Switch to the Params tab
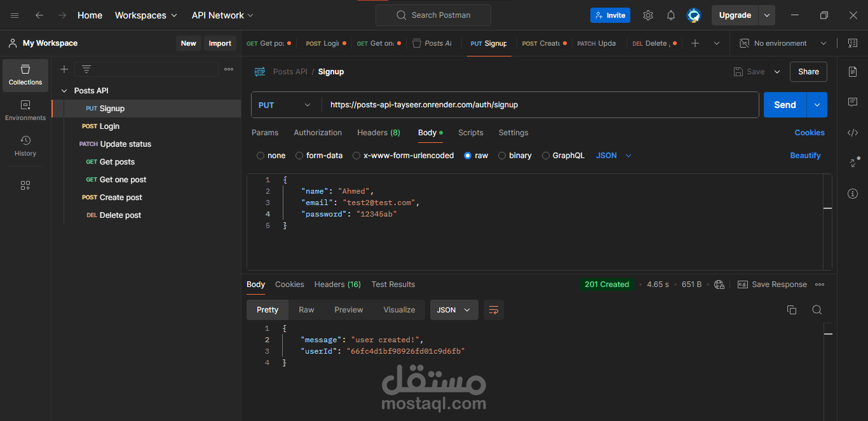The width and height of the screenshot is (868, 421). 265,133
